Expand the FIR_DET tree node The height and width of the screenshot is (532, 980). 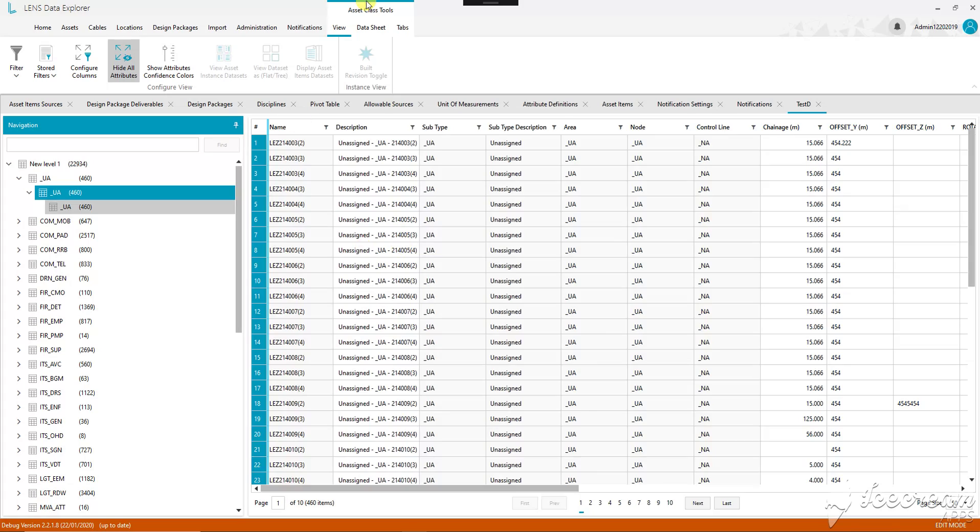[x=19, y=307]
